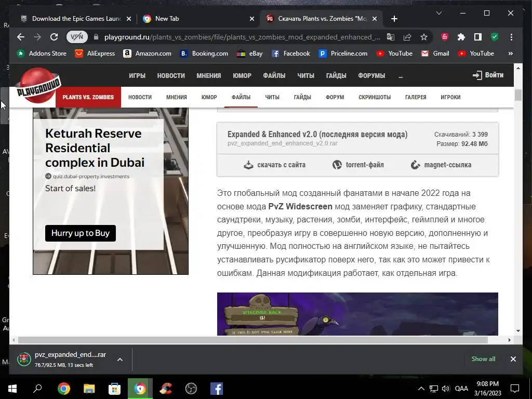
Task: Expand the pvz_expanded_end rar download options
Action: (x=120, y=360)
